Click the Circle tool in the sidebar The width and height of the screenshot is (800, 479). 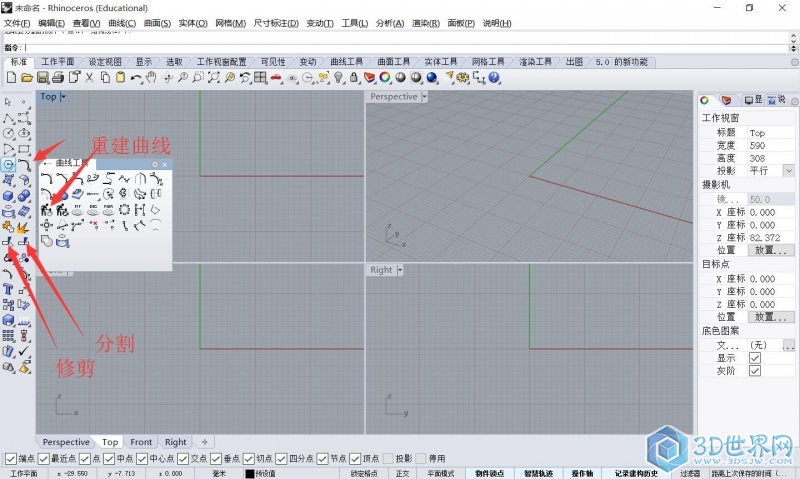[x=8, y=133]
